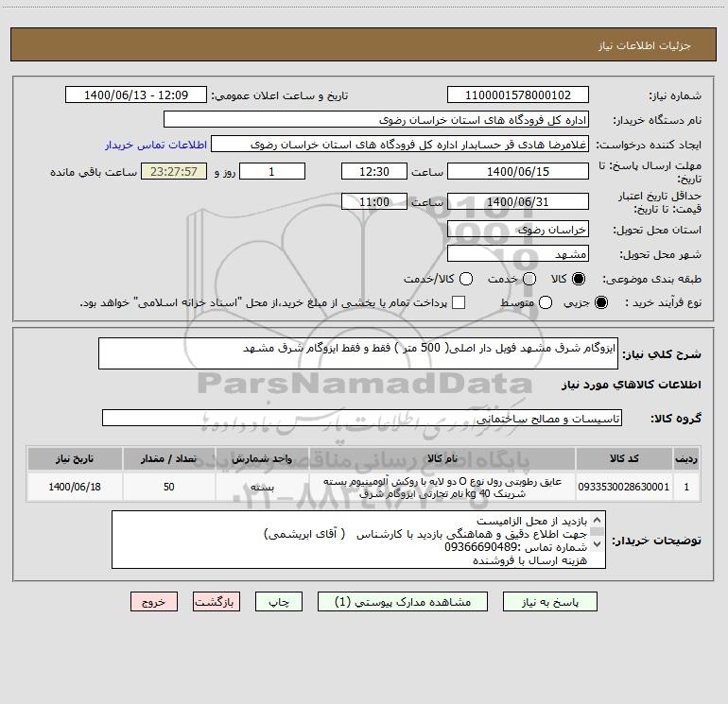This screenshot has width=728, height=704.
Task: Click the تعداد / مقدار column header
Action: click(x=168, y=459)
